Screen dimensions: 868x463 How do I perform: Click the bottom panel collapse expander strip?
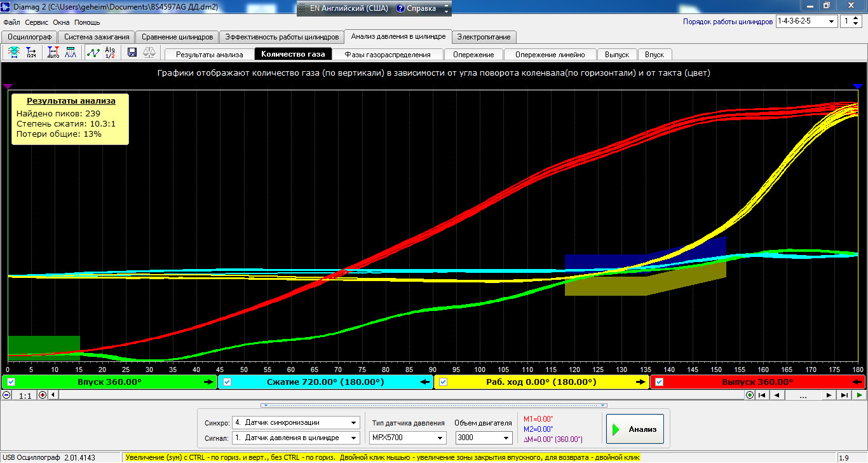click(x=434, y=404)
